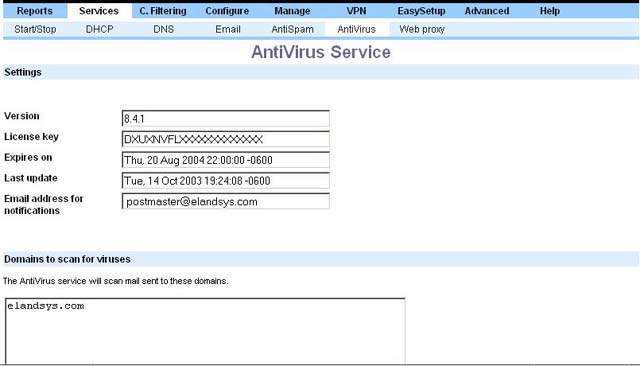Click the 'Last update' label

tap(31, 178)
